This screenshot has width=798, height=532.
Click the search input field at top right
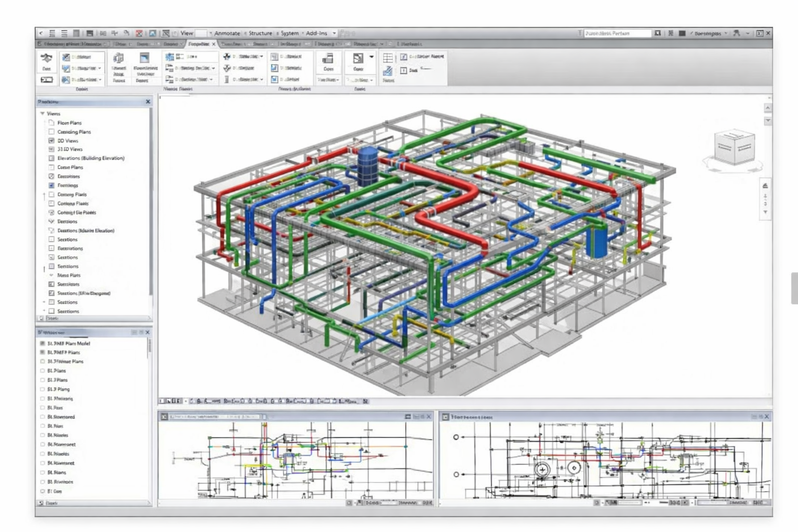click(616, 33)
